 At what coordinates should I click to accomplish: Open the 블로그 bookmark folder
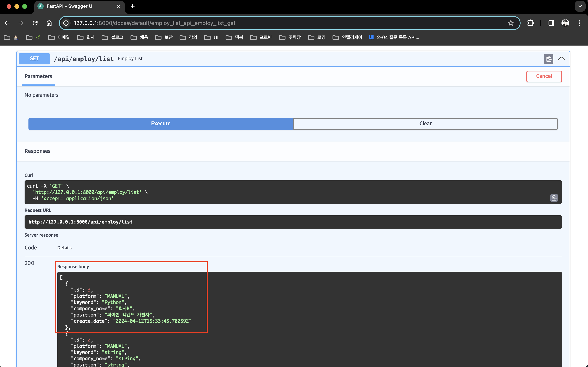pyautogui.click(x=113, y=37)
